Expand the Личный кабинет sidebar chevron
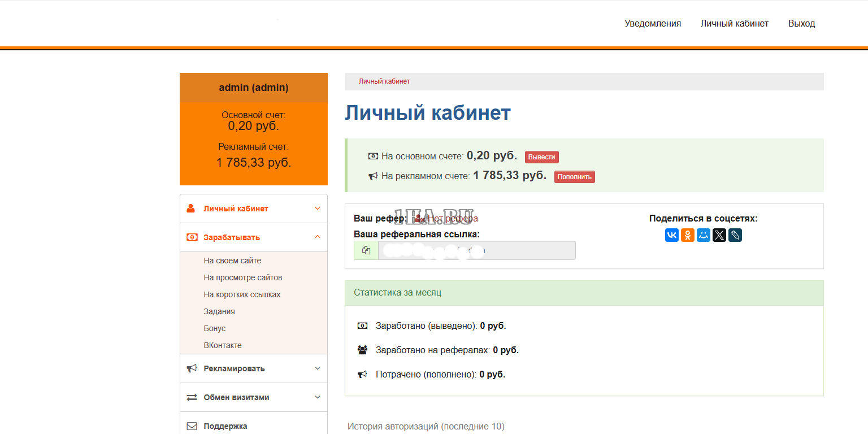Image resolution: width=868 pixels, height=434 pixels. (x=317, y=209)
